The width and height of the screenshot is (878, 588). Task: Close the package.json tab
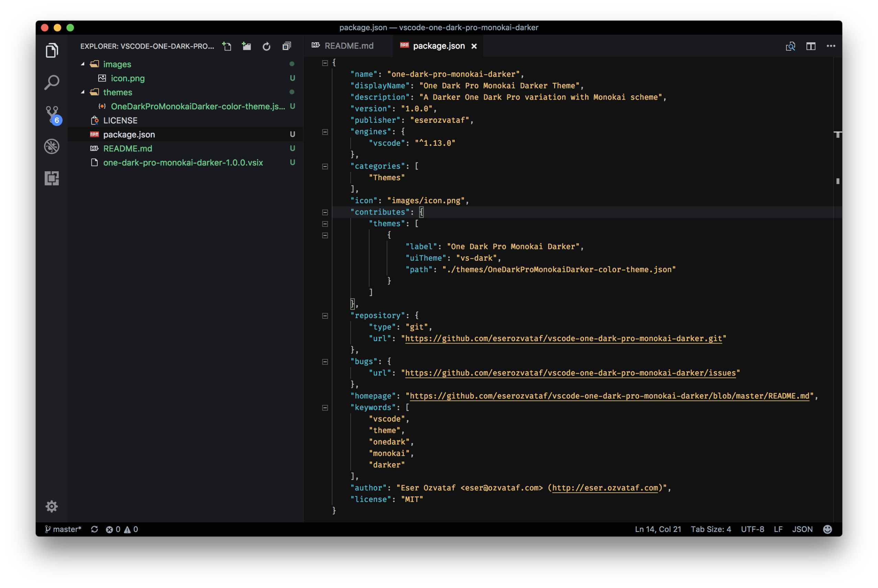tap(474, 46)
